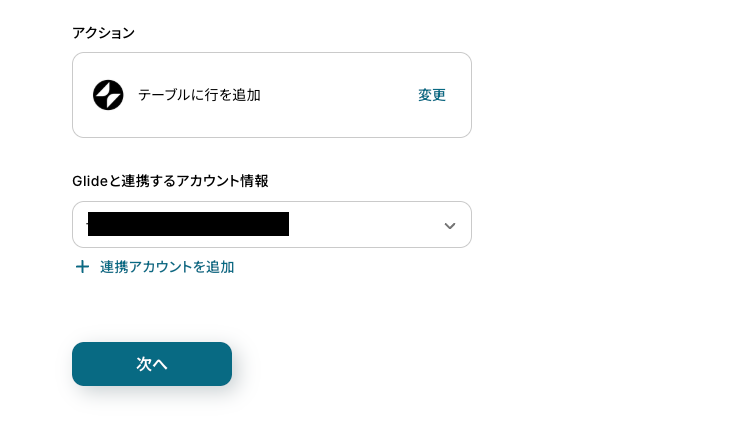Viewport: 754px width, 430px height.
Task: Click the Glideと連携するアカウント情報 label
Action: tap(170, 181)
